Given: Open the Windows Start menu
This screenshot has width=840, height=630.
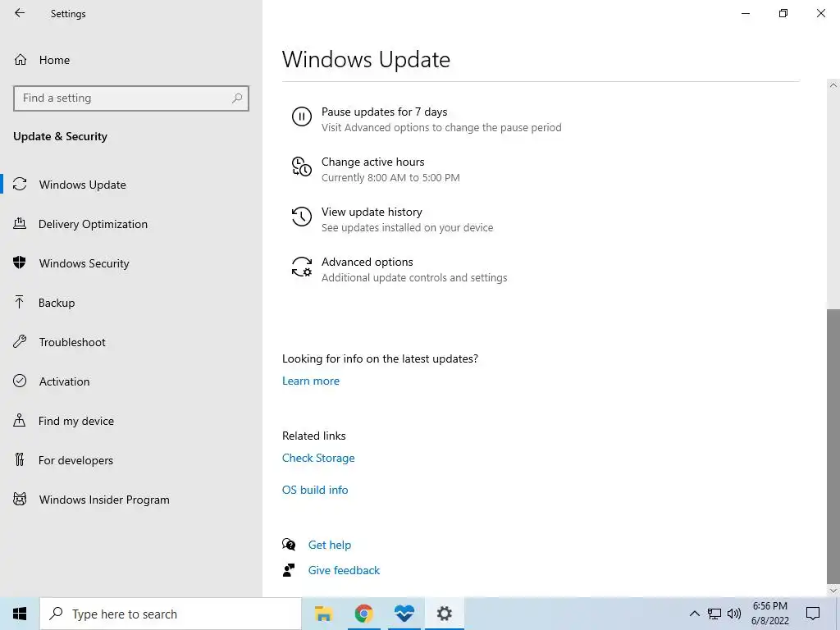Looking at the screenshot, I should (x=20, y=614).
